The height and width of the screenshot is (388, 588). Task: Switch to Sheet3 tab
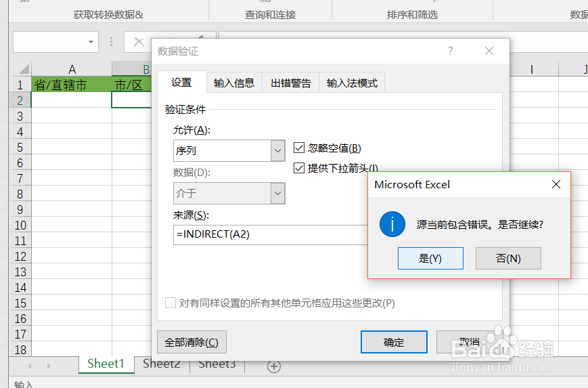tap(217, 364)
